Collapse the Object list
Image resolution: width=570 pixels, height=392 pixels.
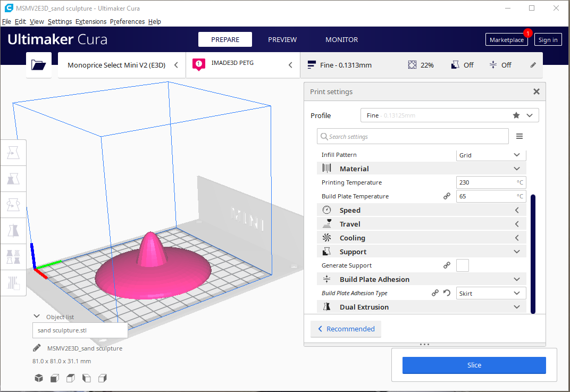pyautogui.click(x=36, y=316)
